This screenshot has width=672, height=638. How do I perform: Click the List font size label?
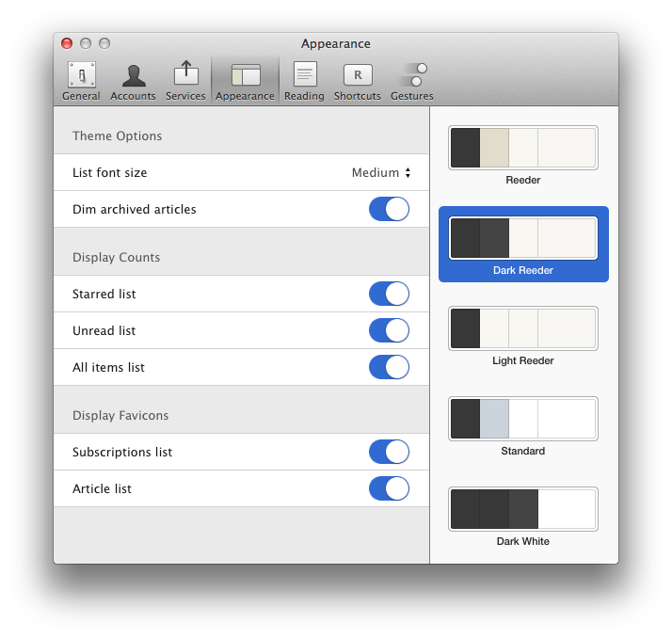tap(110, 173)
